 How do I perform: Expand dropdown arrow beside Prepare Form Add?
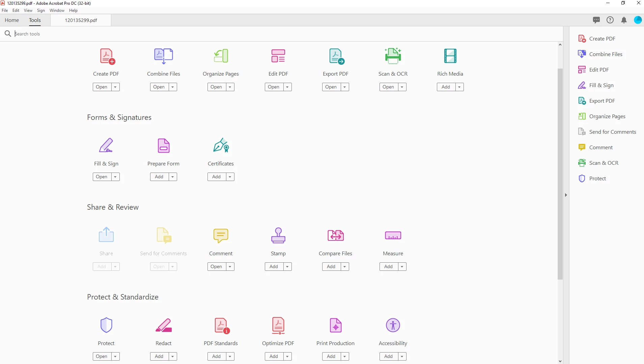(x=173, y=177)
